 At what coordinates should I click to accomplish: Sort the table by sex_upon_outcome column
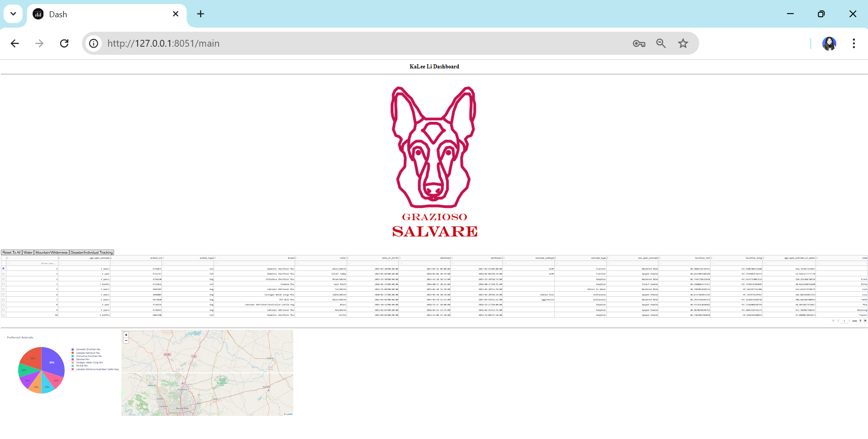(x=607, y=258)
